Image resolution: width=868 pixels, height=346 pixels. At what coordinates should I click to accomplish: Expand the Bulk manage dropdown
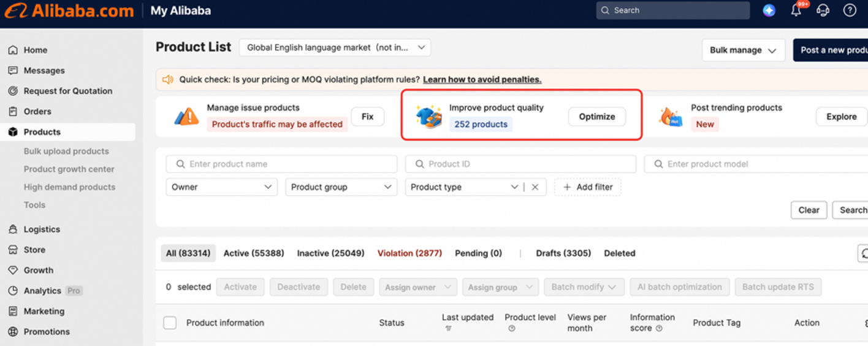pyautogui.click(x=743, y=50)
